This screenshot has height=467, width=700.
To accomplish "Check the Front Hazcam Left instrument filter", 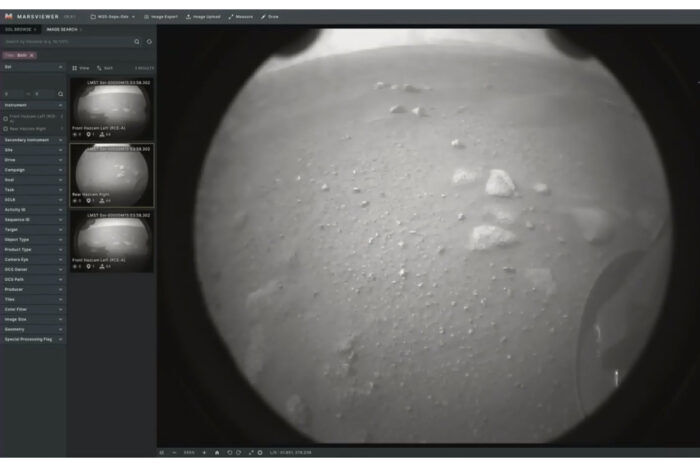I will [x=6, y=118].
